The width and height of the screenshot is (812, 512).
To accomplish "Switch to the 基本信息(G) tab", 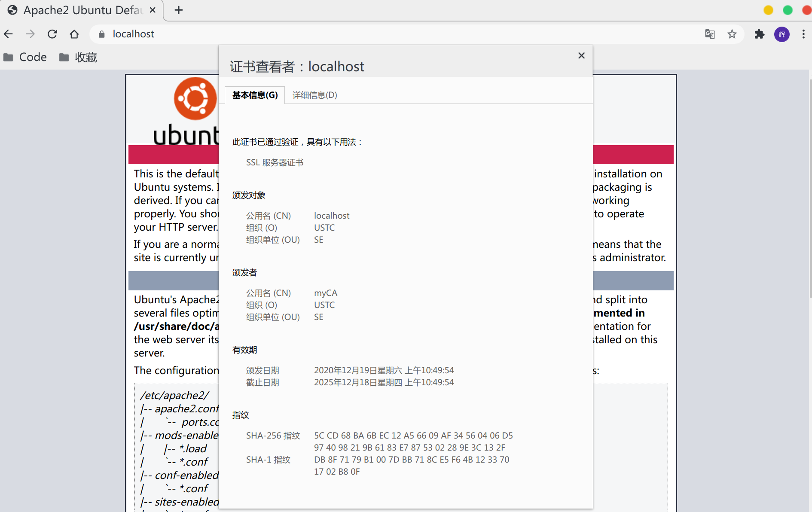I will click(255, 95).
